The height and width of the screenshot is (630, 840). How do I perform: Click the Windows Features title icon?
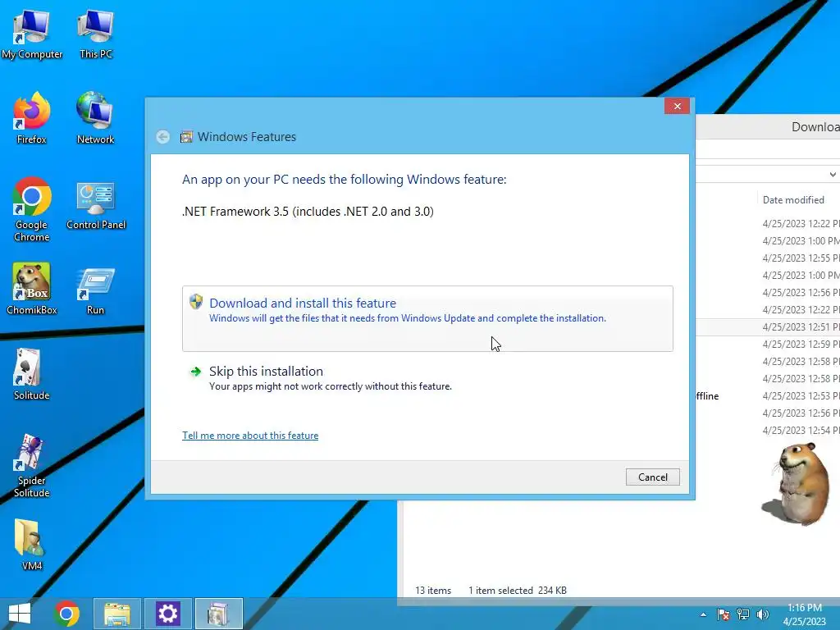click(x=186, y=137)
